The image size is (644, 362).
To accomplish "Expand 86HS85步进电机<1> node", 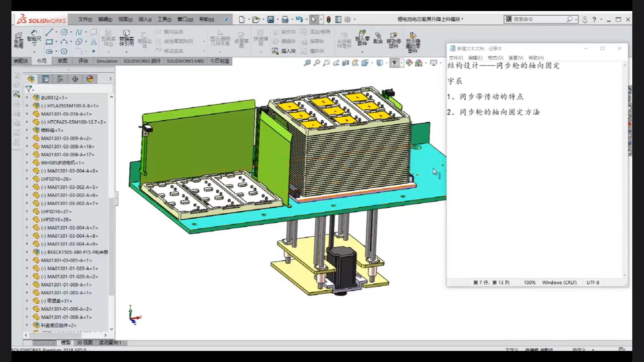I will point(27,163).
